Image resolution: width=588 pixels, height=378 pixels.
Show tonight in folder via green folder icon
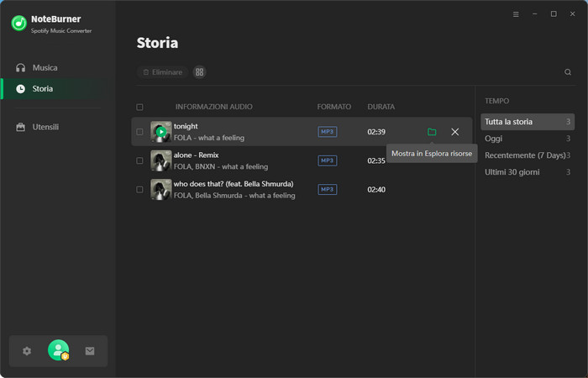432,132
